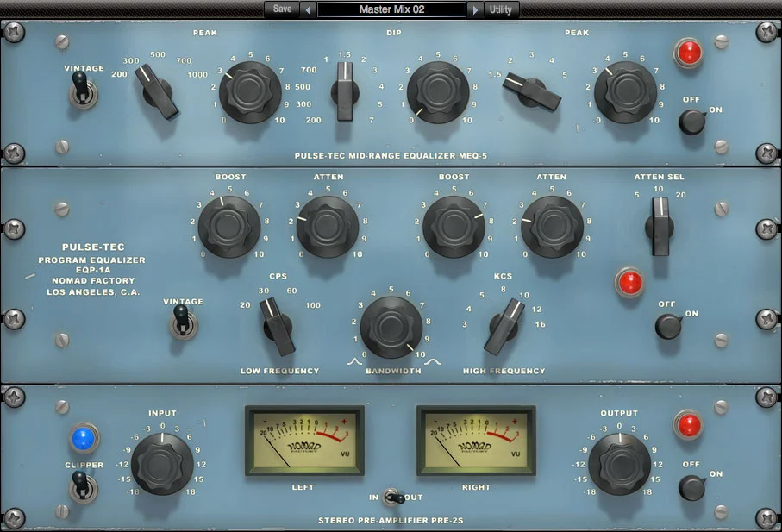The width and height of the screenshot is (782, 532).
Task: Click the 1000 mark on MEQ-5 frequency selector
Action: click(x=197, y=75)
